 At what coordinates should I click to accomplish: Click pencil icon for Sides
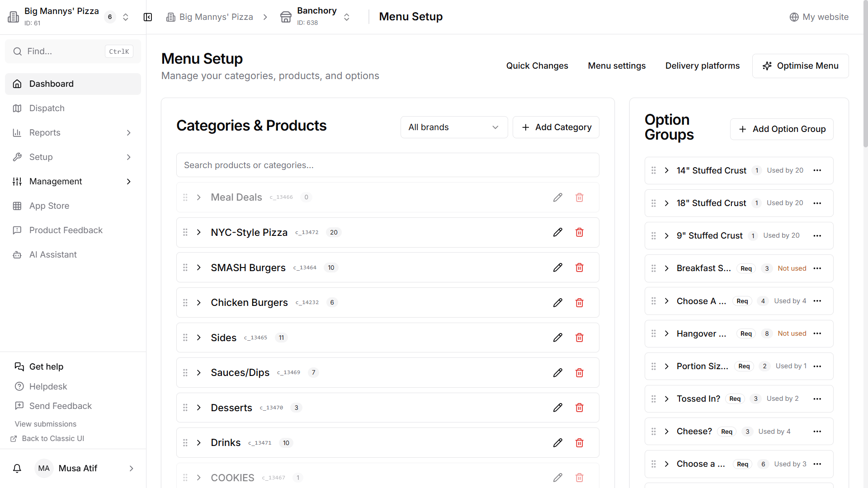click(x=558, y=338)
